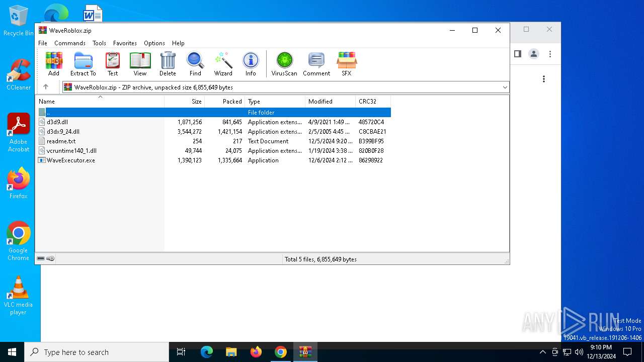The height and width of the screenshot is (362, 644).
Task: Click the Find magnifier icon
Action: 195,64
